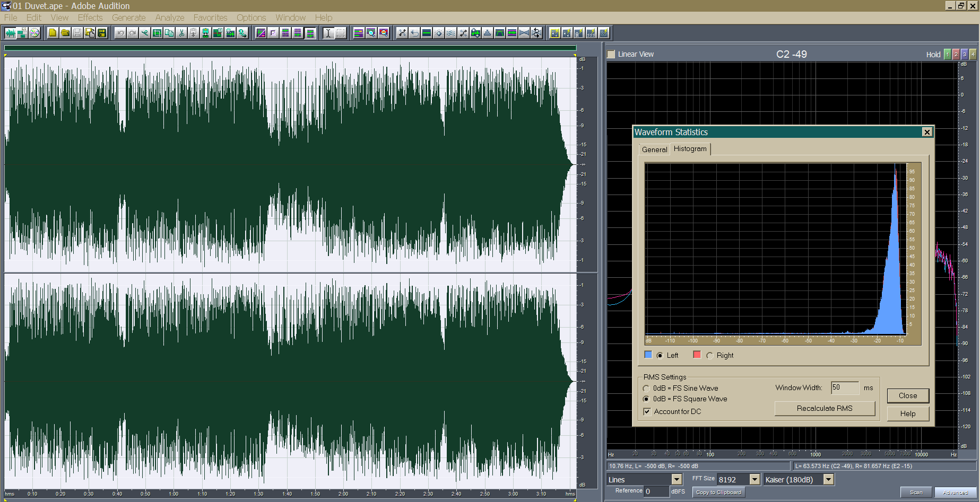Select the Marquee Selection tool
Viewport: 980px width, 502px height.
click(x=341, y=33)
